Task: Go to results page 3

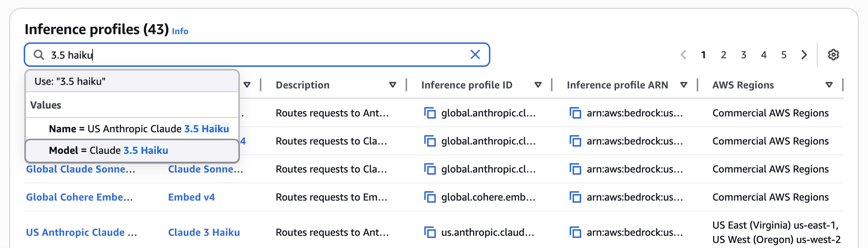Action: coord(743,55)
